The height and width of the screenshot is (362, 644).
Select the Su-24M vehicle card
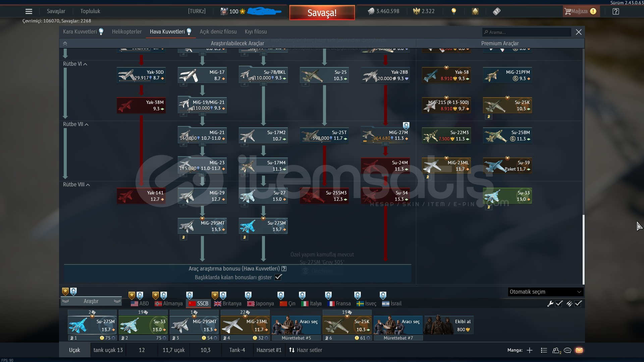(385, 166)
